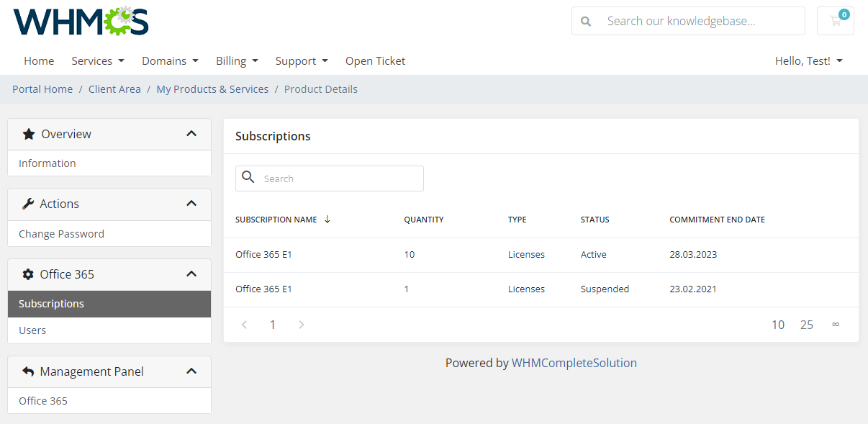Click Office 365 E1 in the Active row

tap(263, 255)
